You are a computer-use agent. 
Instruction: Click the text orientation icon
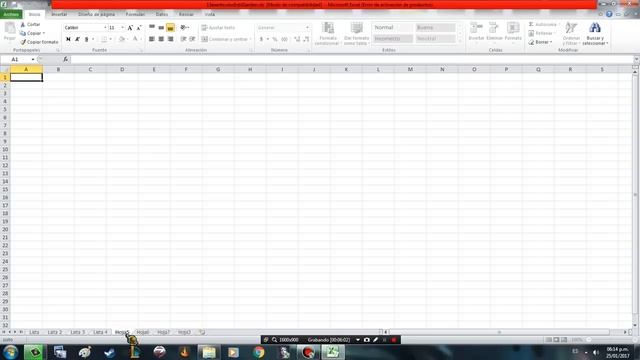[x=184, y=27]
